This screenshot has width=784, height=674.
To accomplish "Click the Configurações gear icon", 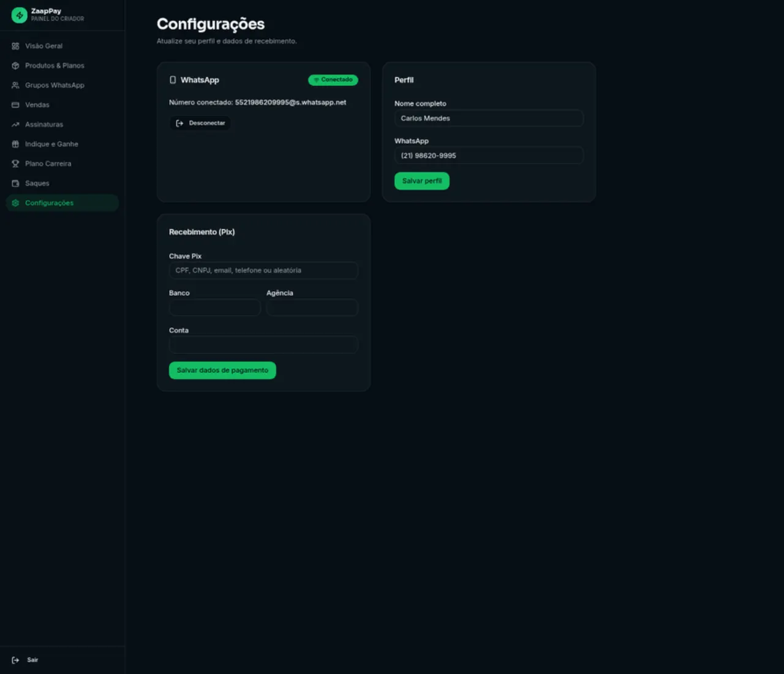I will point(15,203).
